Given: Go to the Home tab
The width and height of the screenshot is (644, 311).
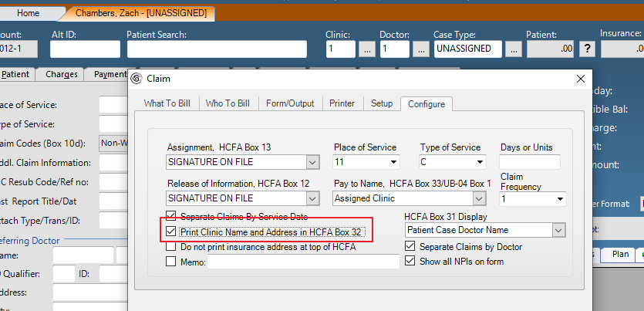Looking at the screenshot, I should coord(29,13).
